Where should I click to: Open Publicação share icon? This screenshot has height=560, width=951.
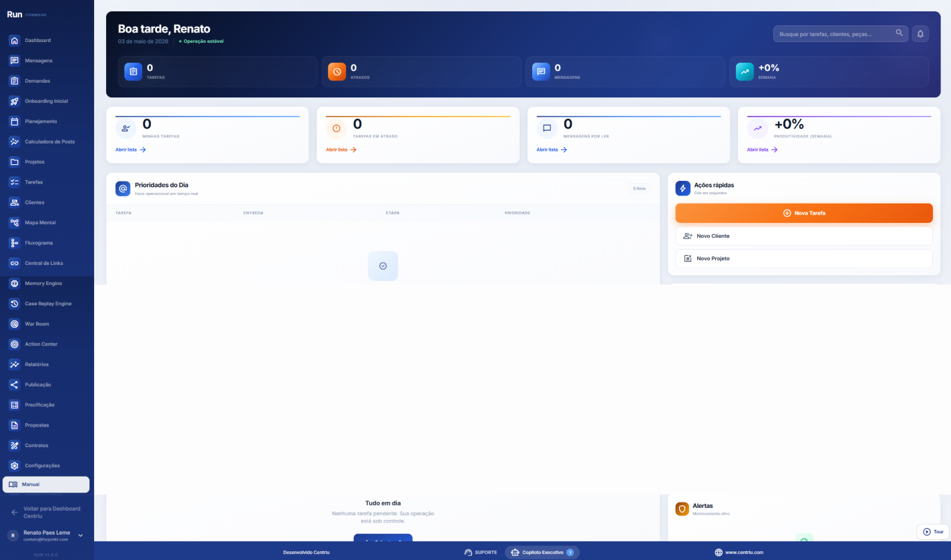(x=14, y=384)
